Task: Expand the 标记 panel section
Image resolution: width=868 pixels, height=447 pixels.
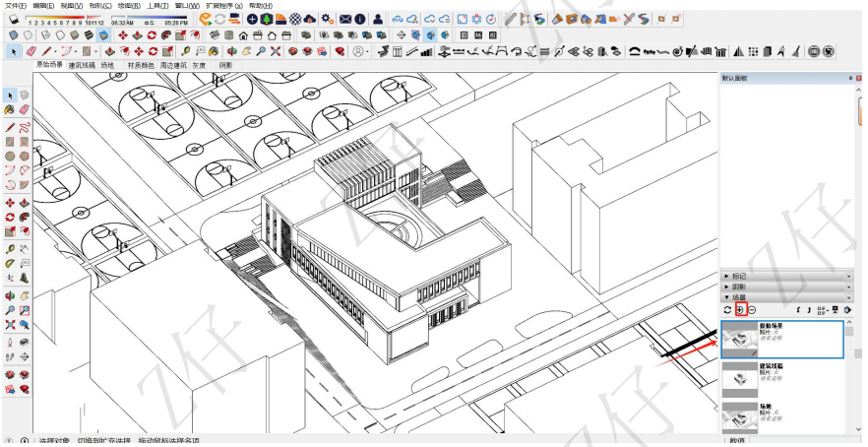Action: [x=738, y=276]
